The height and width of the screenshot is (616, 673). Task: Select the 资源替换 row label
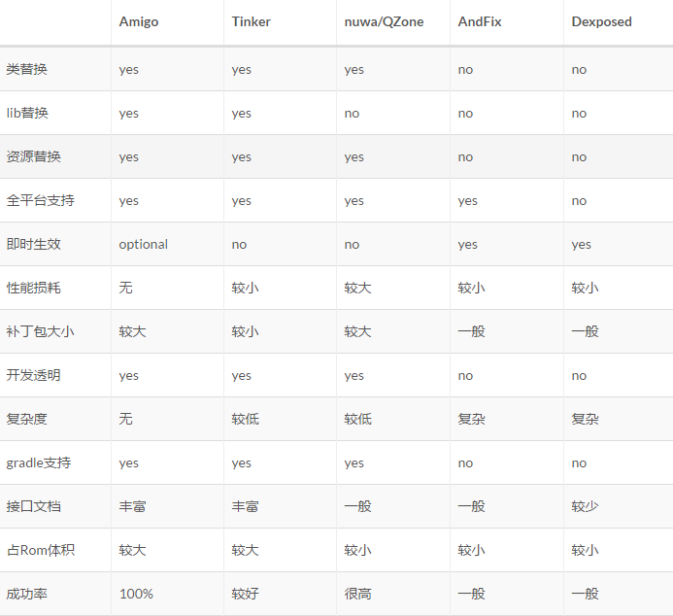[x=33, y=156]
